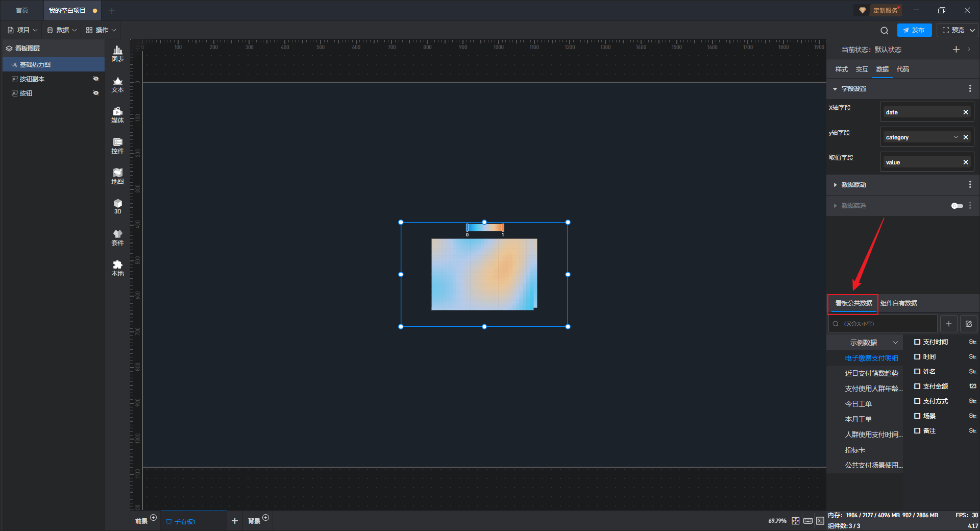Open the 3D components panel
This screenshot has height=531, width=980.
(x=117, y=206)
